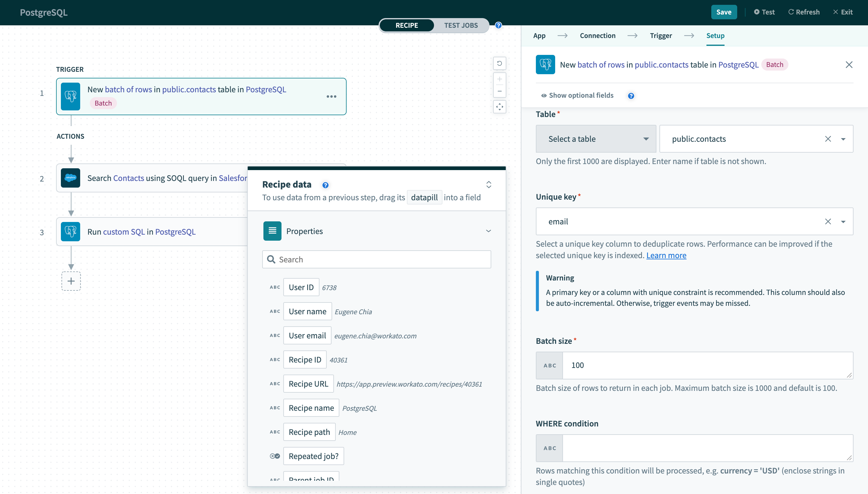Click the PostgreSQL custom SQL action icon
The image size is (868, 494).
point(71,232)
